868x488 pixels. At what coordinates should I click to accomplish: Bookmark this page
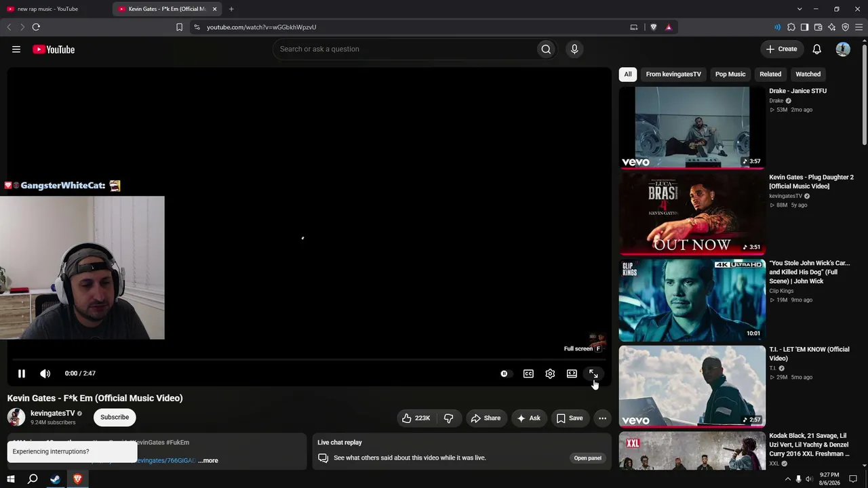179,27
